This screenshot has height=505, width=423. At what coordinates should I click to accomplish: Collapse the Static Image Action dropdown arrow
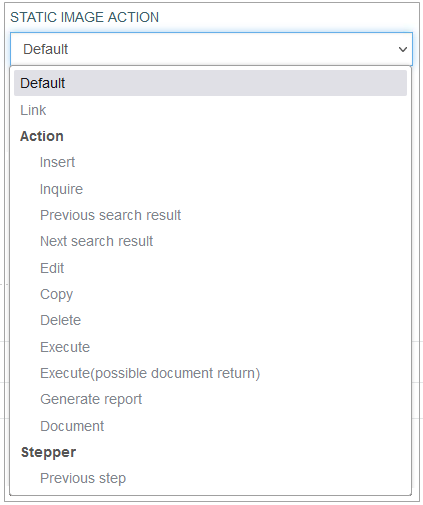(x=403, y=50)
